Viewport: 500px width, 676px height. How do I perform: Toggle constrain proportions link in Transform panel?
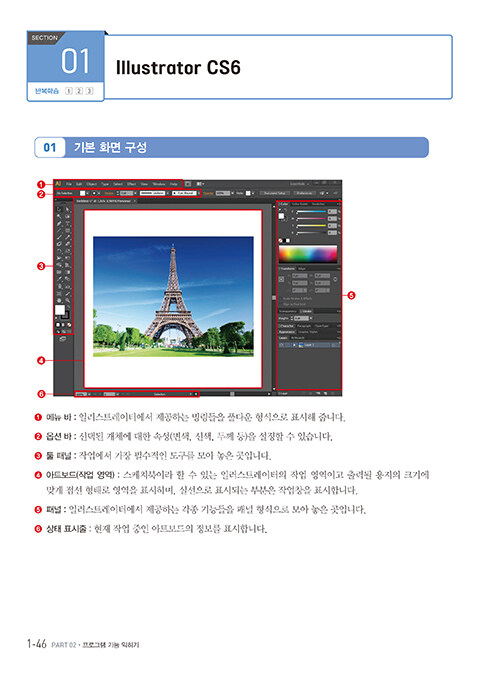335,279
